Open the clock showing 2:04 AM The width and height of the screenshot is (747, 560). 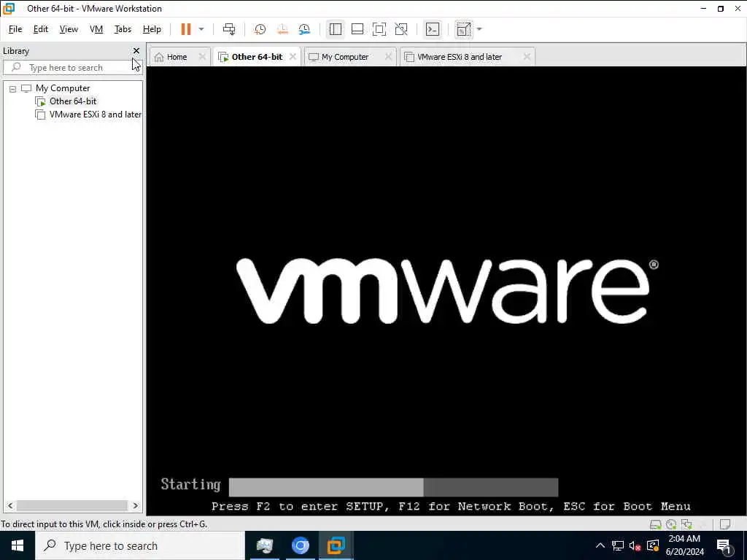[684, 545]
